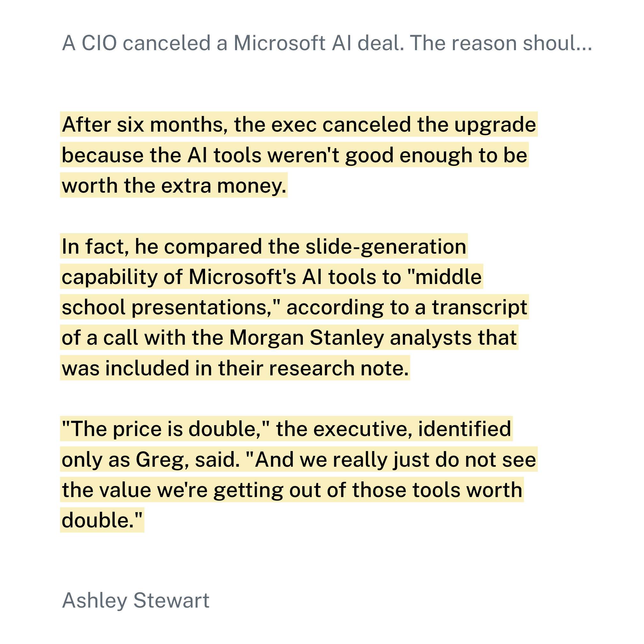Select the highlighted line starting 'After six months'
644x644 pixels.
(299, 124)
